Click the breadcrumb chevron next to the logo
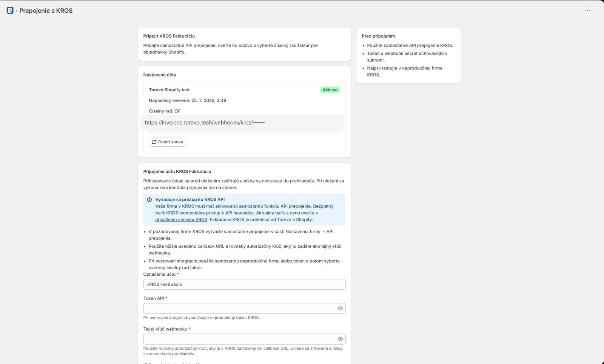Viewport: 604px width, 364px height. click(16, 11)
